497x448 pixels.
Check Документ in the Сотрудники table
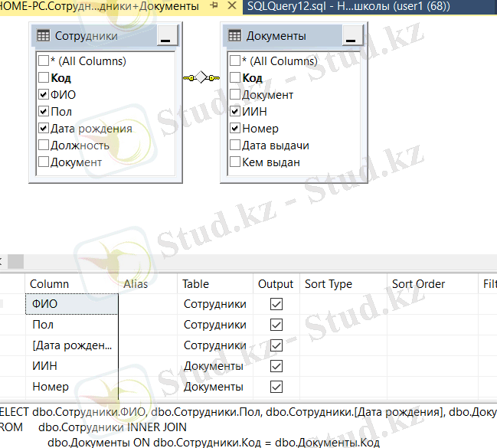tap(44, 162)
